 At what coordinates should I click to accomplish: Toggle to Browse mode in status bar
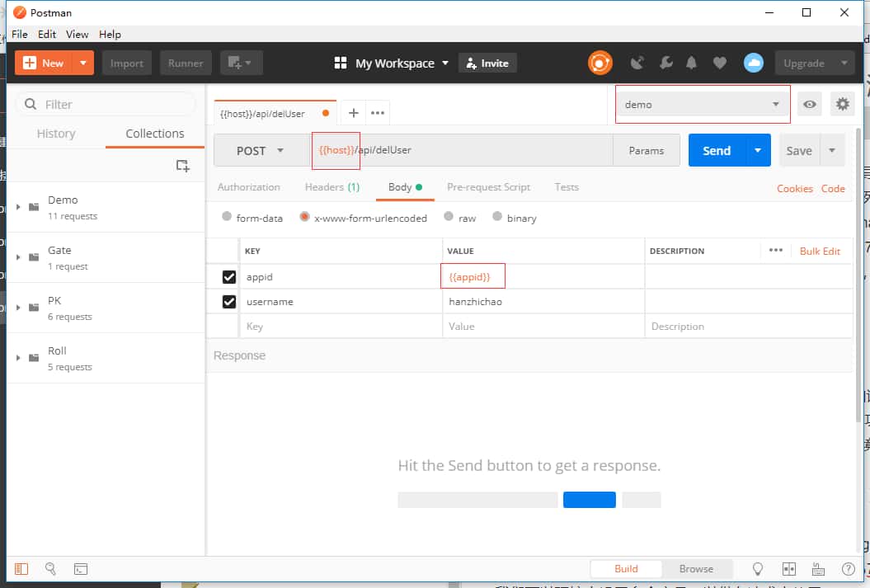click(x=696, y=568)
